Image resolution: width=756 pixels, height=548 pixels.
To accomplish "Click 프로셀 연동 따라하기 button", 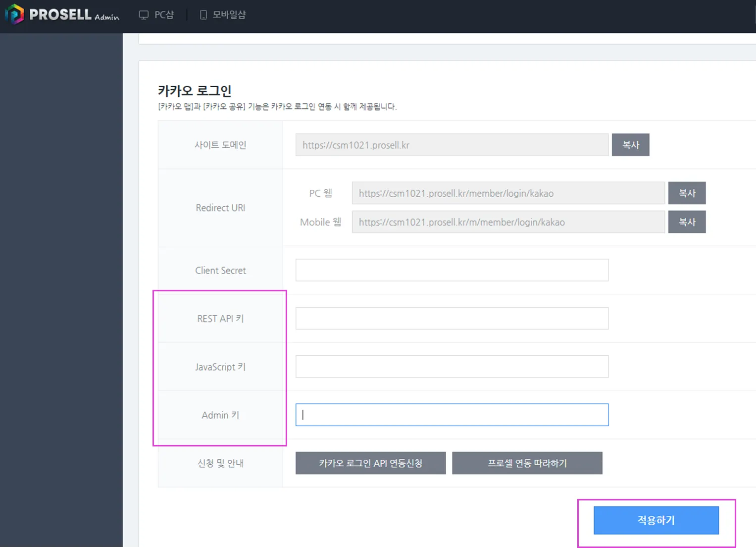I will (x=527, y=463).
